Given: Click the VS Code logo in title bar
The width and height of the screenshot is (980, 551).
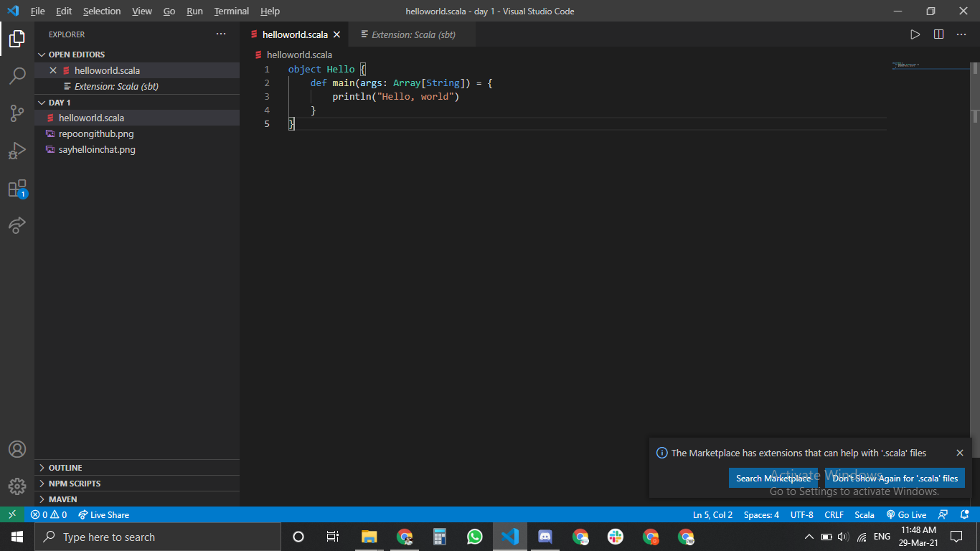Looking at the screenshot, I should [x=12, y=11].
